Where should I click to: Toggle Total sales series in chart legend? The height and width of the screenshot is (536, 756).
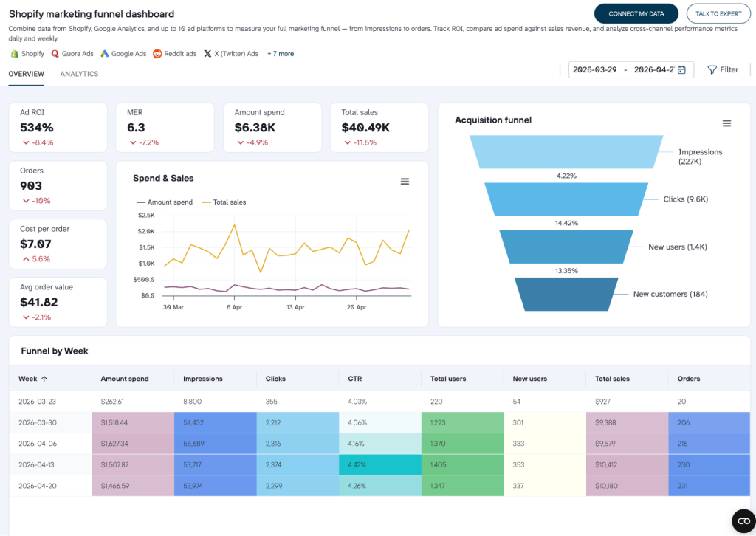pyautogui.click(x=224, y=202)
